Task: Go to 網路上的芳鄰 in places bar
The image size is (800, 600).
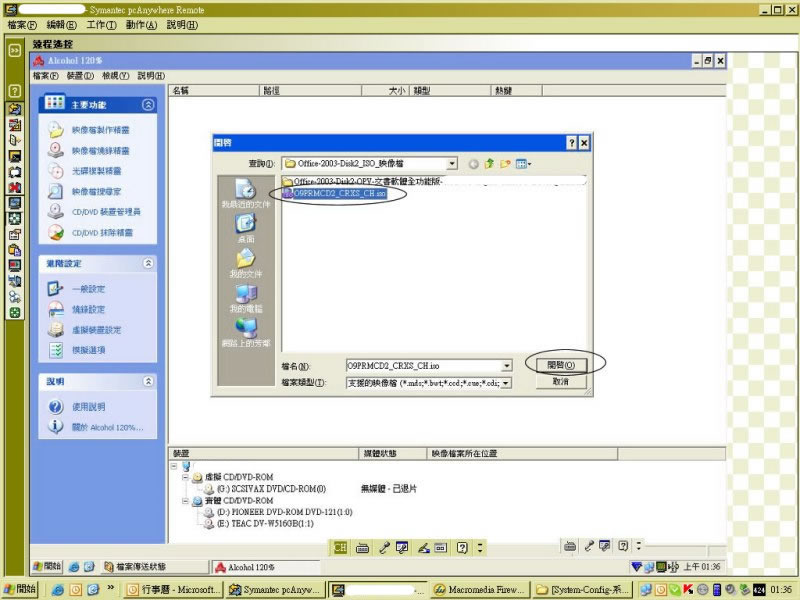Action: 245,332
